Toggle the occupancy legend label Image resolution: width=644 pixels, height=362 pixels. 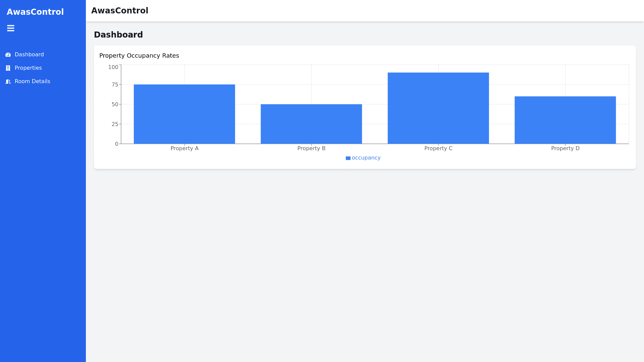(x=366, y=158)
